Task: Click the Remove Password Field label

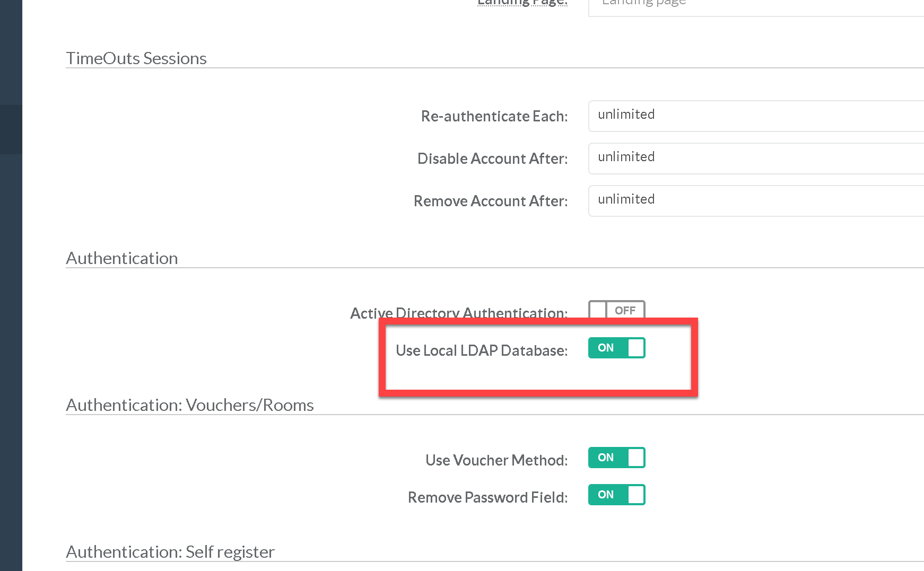Action: point(487,497)
